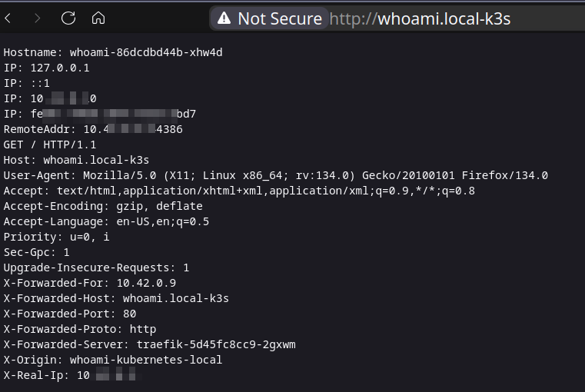This screenshot has height=392, width=585.
Task: Click the RemoteAddr line
Action: click(93, 129)
